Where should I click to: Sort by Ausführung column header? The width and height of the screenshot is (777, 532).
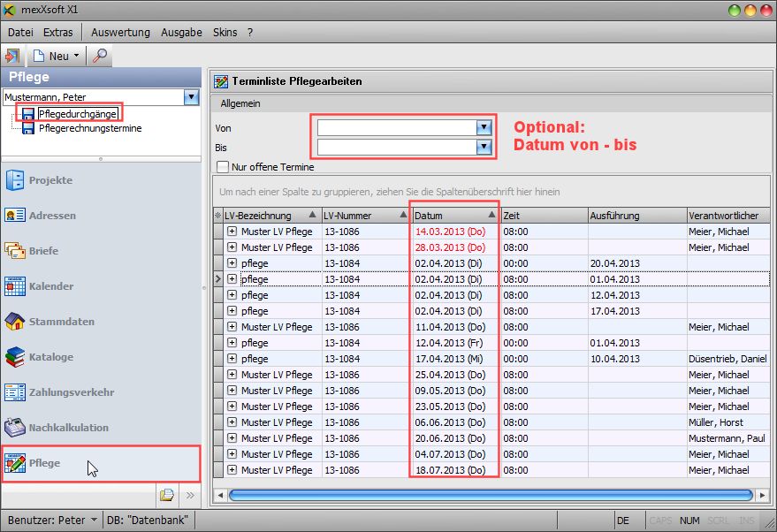point(637,216)
